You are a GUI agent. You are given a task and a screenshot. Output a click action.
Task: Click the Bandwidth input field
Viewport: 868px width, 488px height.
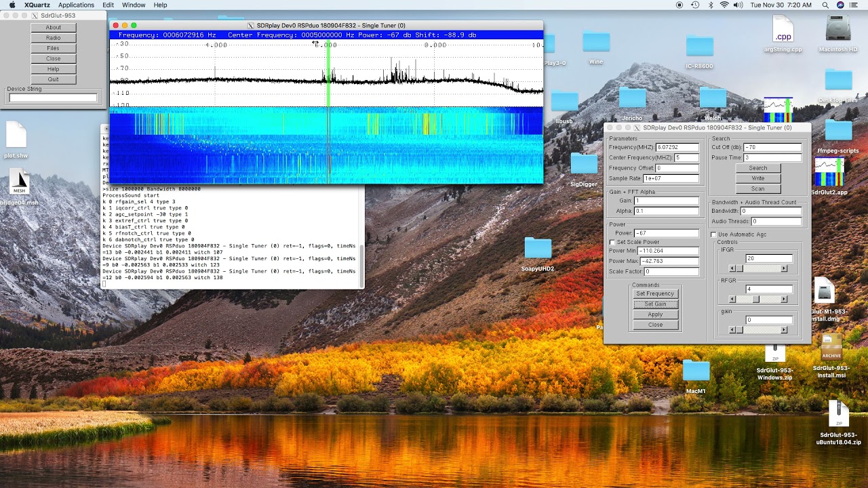(x=770, y=211)
